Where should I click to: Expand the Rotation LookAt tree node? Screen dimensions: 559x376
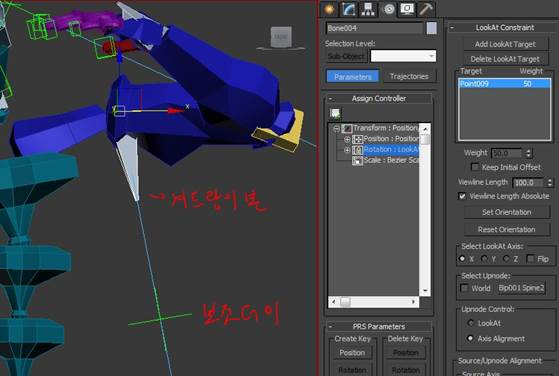coord(347,150)
